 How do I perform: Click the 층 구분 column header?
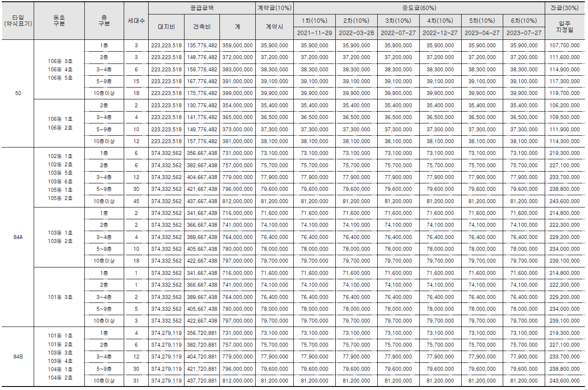[x=104, y=21]
